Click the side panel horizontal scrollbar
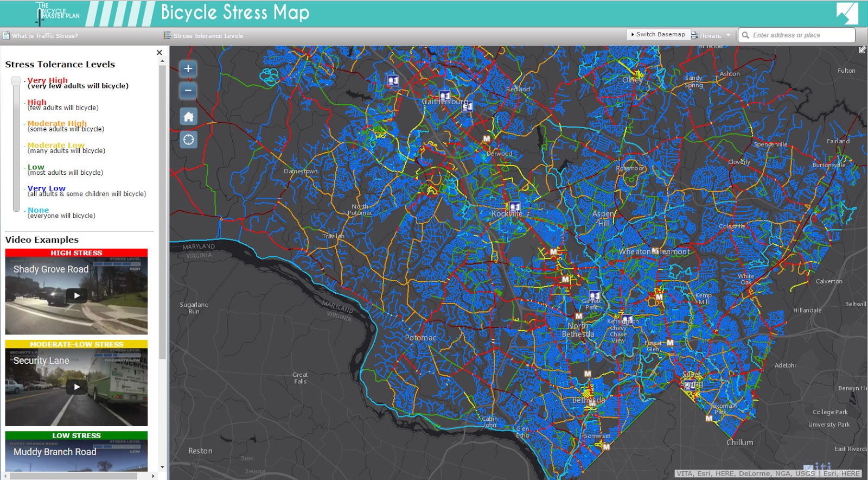 click(x=73, y=476)
